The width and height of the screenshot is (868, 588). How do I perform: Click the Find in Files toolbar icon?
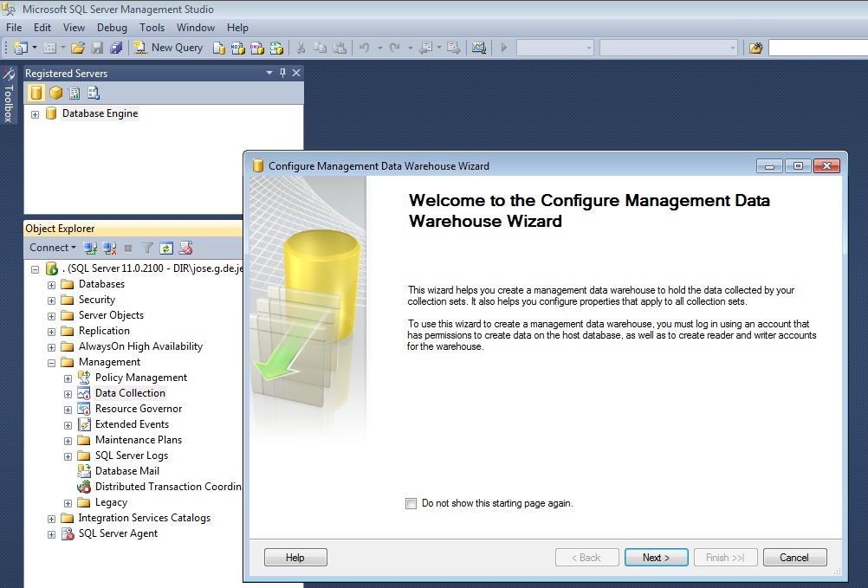coord(756,48)
